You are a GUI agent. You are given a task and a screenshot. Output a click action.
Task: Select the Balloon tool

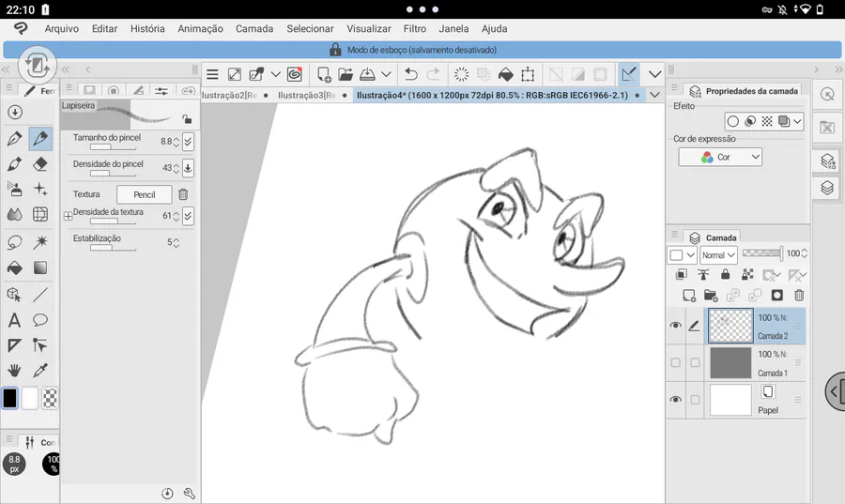click(x=39, y=320)
